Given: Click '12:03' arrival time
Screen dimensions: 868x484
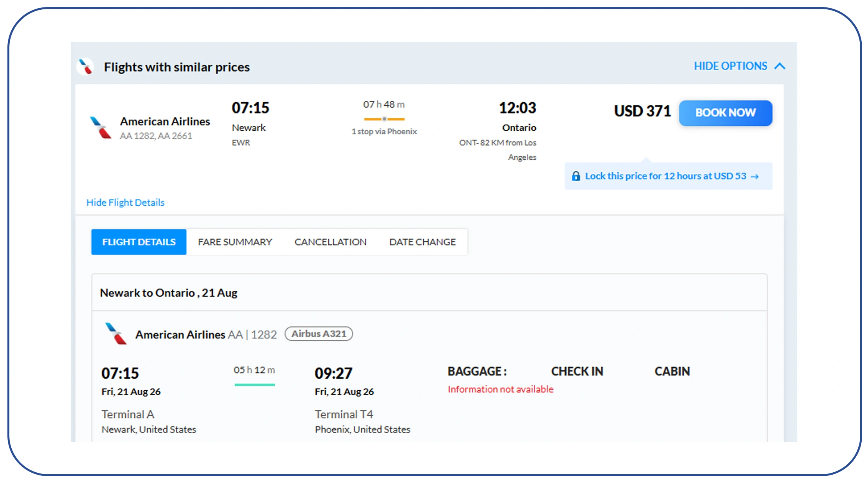Looking at the screenshot, I should click(x=517, y=108).
